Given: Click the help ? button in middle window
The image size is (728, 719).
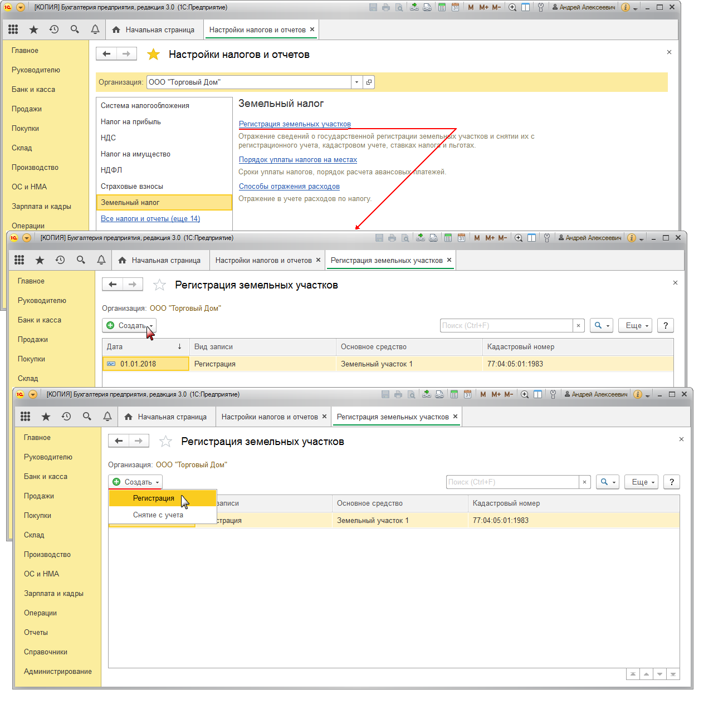Looking at the screenshot, I should (666, 325).
